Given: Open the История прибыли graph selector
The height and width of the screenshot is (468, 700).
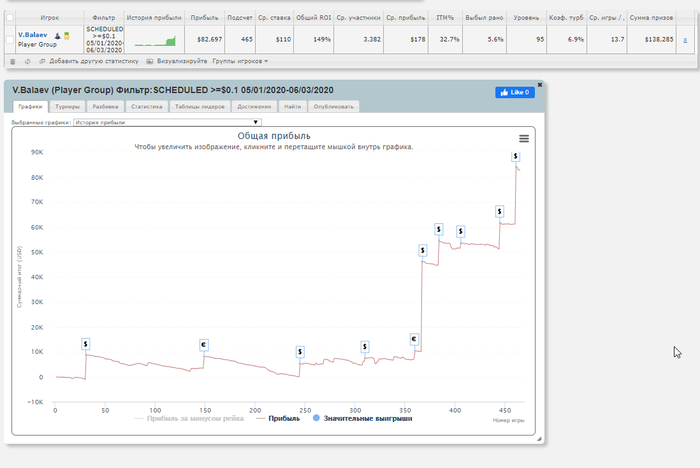Looking at the screenshot, I should coord(167,122).
